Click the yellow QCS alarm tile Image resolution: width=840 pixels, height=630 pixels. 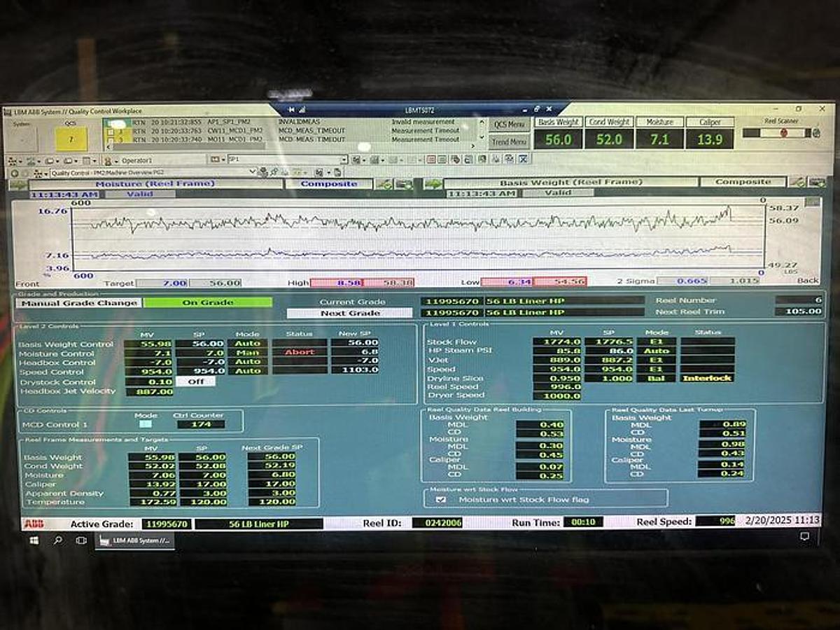[x=71, y=139]
